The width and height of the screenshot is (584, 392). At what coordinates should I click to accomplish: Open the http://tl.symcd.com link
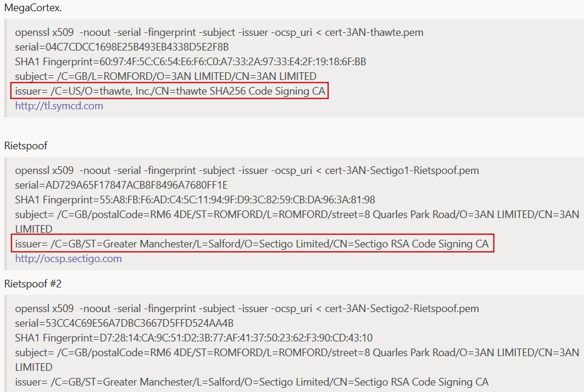59,106
